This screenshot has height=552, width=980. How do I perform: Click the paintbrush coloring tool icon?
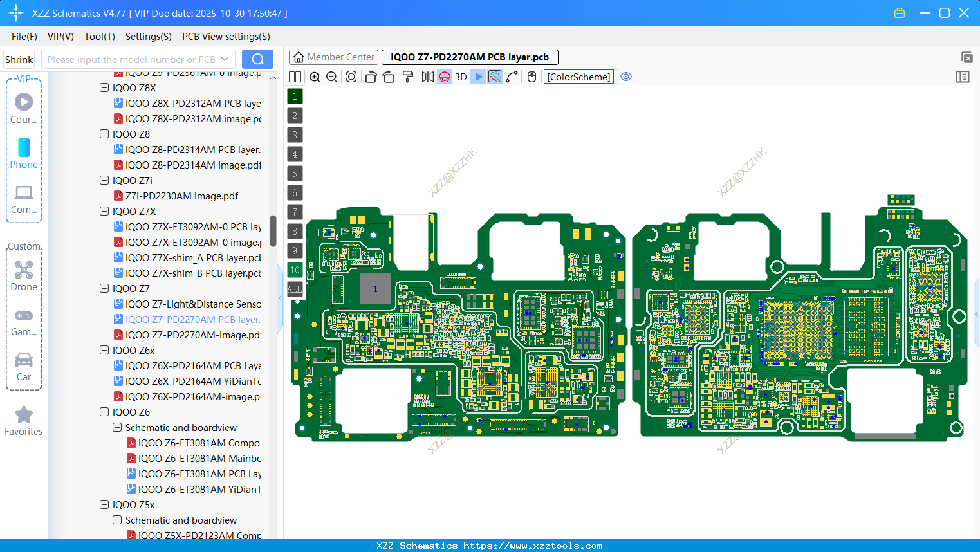point(407,77)
